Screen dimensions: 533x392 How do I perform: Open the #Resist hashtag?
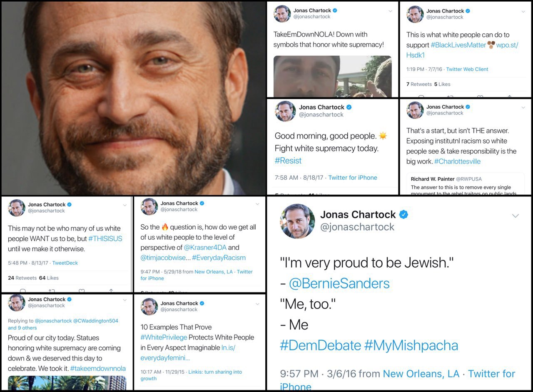(288, 161)
